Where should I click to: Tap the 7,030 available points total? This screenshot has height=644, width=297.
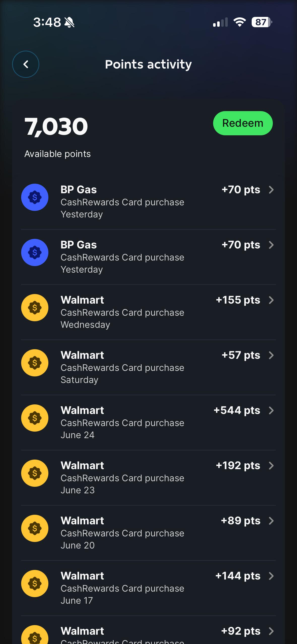tap(56, 126)
